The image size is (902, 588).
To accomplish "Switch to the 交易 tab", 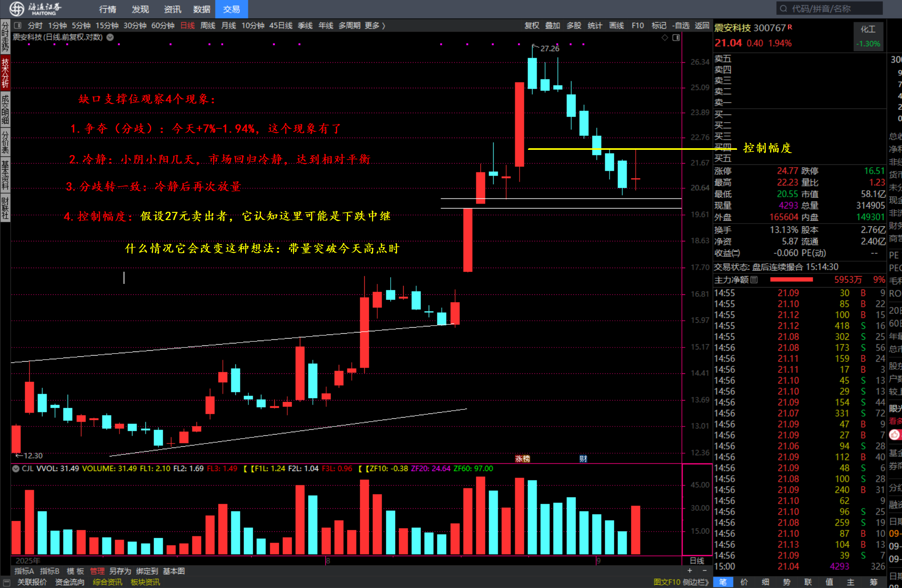I will pyautogui.click(x=231, y=9).
